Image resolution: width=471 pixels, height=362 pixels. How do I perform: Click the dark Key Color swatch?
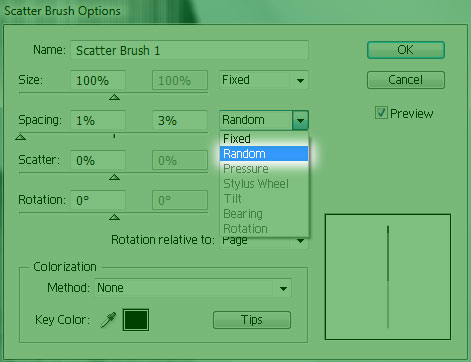click(x=136, y=320)
